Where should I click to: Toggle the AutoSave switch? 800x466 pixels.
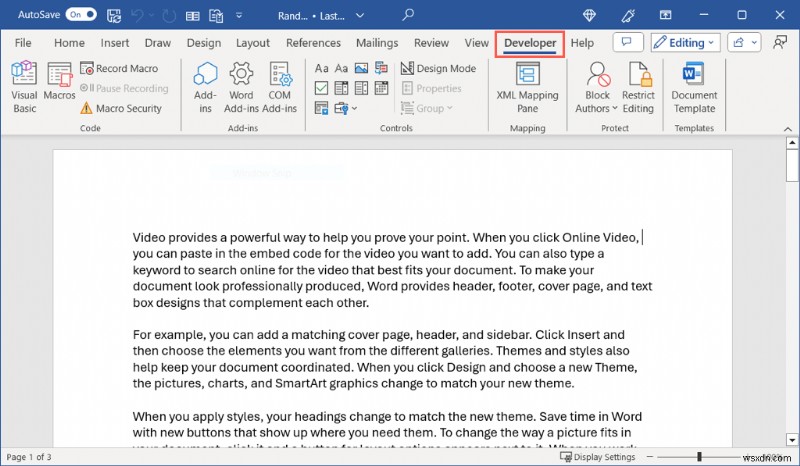tap(81, 14)
